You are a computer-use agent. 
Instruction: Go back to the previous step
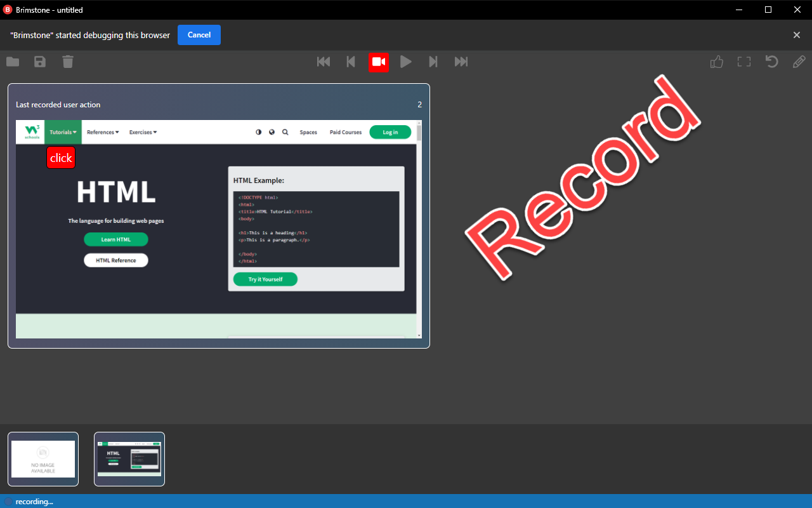pos(351,62)
